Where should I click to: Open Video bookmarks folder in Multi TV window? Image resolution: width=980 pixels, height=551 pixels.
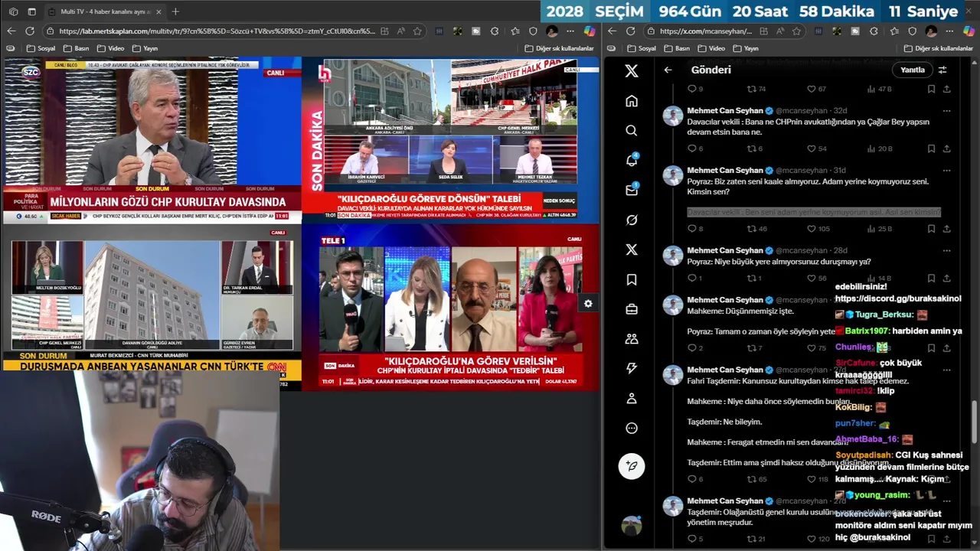[x=109, y=48]
